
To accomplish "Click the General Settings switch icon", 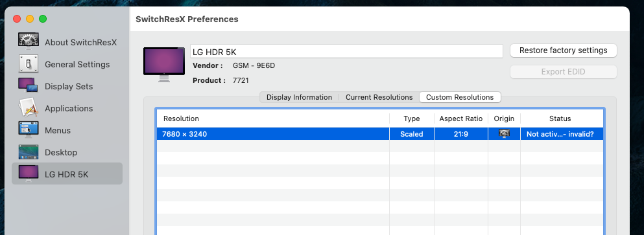I will (x=29, y=63).
